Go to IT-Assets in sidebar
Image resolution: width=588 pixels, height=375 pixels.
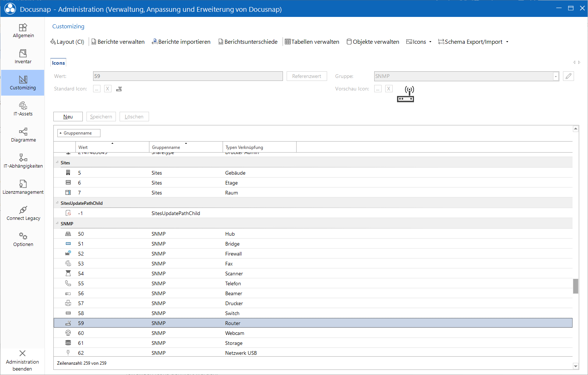coord(23,109)
